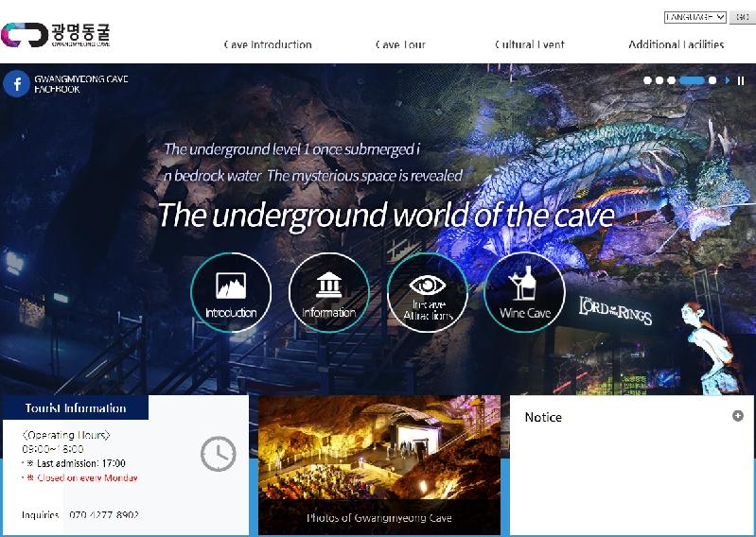The image size is (756, 537).
Task: Open the Cave Introduction menu
Action: click(x=268, y=44)
